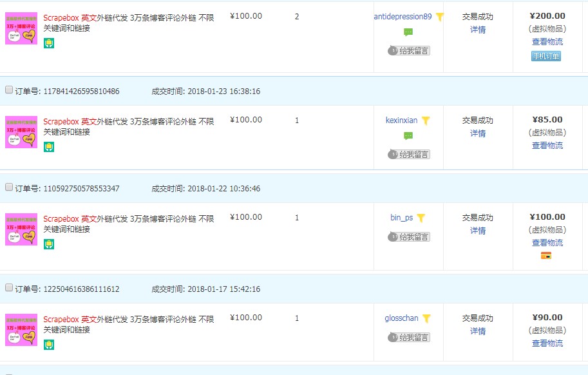Screen dimensions: 588x375
Task: Open 查看物流 for the ¥200.00 order
Action: pos(547,41)
